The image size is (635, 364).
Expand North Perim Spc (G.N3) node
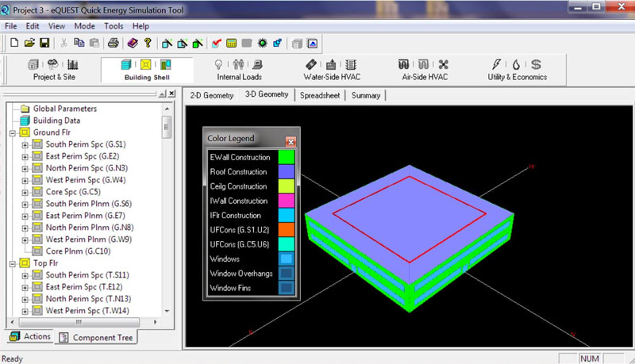point(25,169)
